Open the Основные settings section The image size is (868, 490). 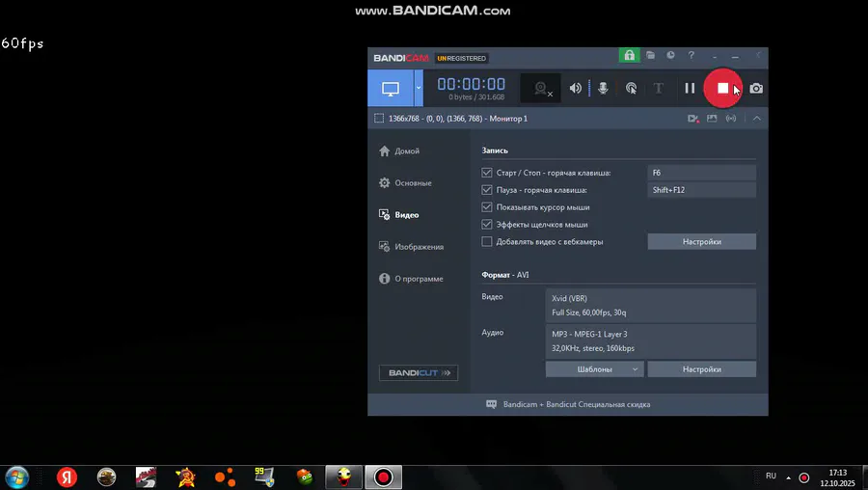(x=405, y=182)
